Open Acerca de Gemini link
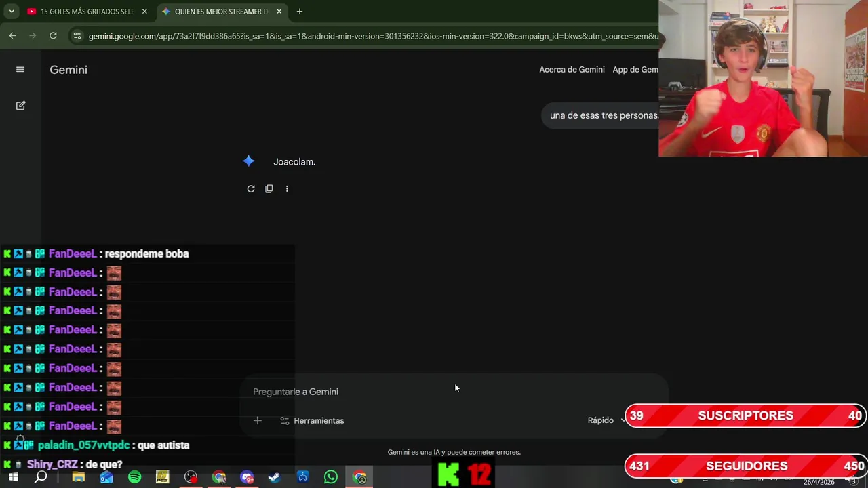Image resolution: width=868 pixels, height=488 pixels. [572, 70]
